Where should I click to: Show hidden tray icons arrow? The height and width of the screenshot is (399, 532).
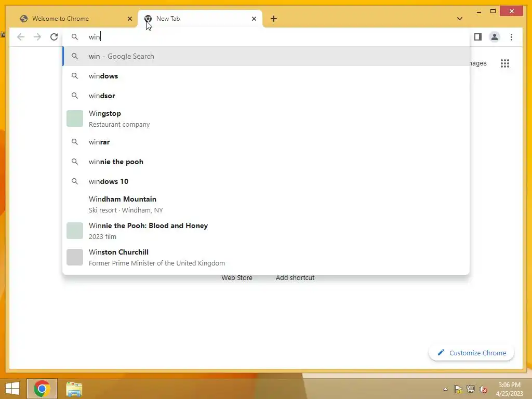[445, 389]
